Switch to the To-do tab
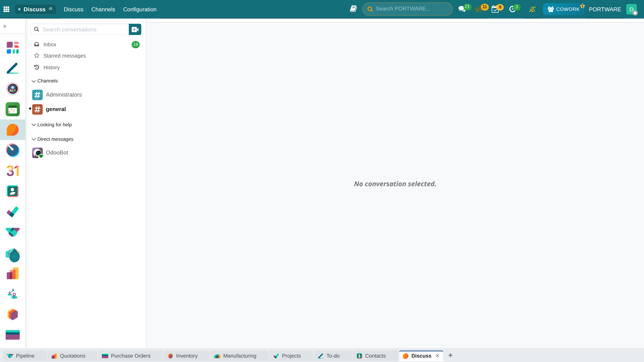 pyautogui.click(x=333, y=356)
